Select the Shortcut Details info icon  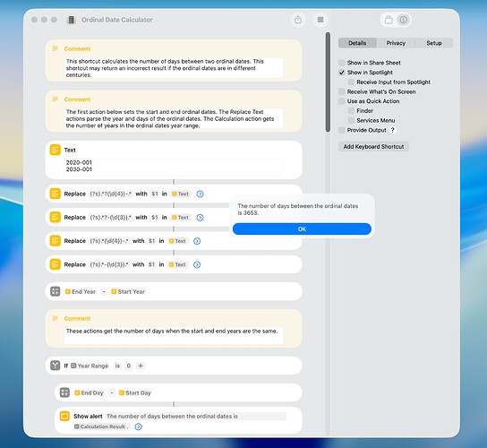pos(403,20)
